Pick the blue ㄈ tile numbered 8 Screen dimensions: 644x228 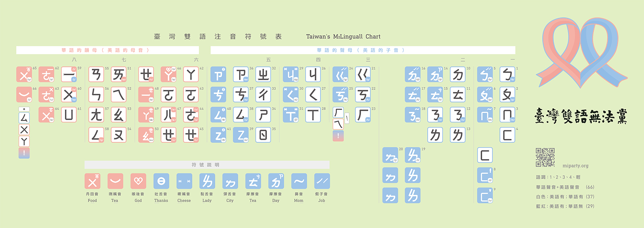pyautogui.click(x=485, y=175)
